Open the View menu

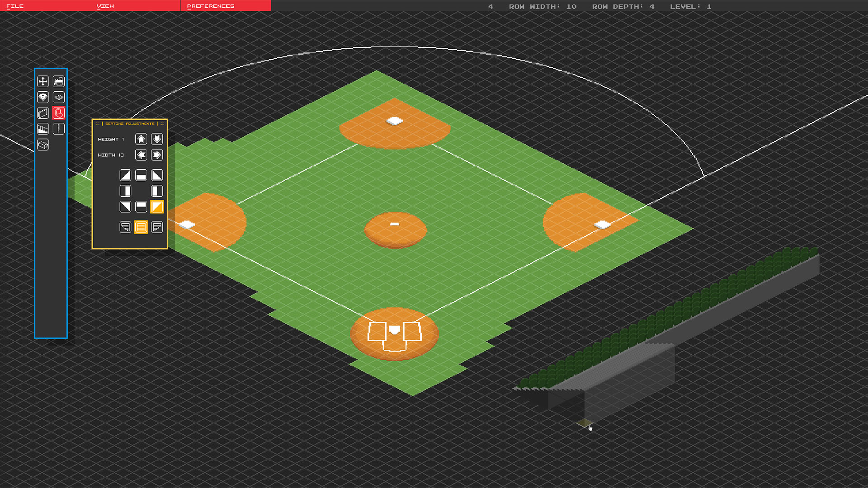[x=105, y=6]
